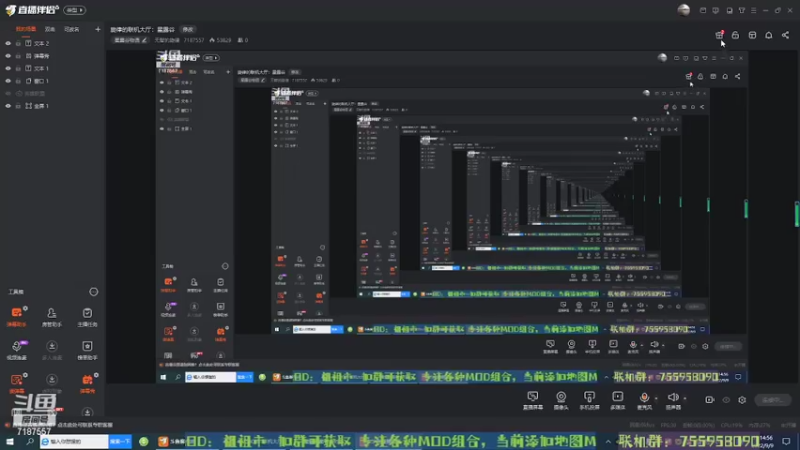Click the greyed start streaming button

pyautogui.click(x=773, y=400)
